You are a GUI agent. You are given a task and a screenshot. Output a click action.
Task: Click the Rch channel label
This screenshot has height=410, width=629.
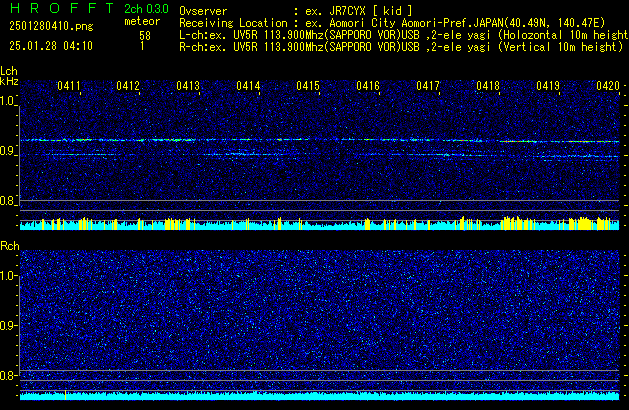(x=10, y=246)
